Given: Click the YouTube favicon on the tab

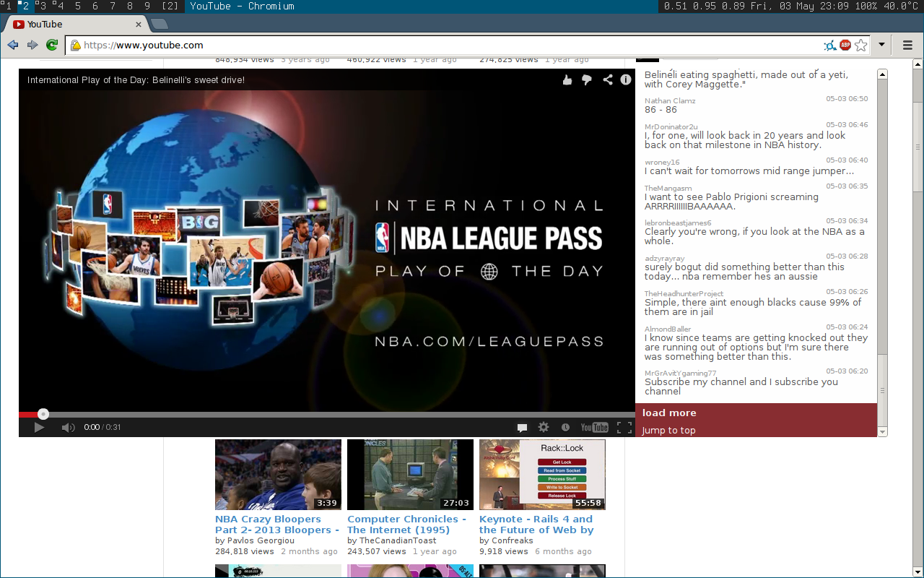Looking at the screenshot, I should click(x=19, y=25).
